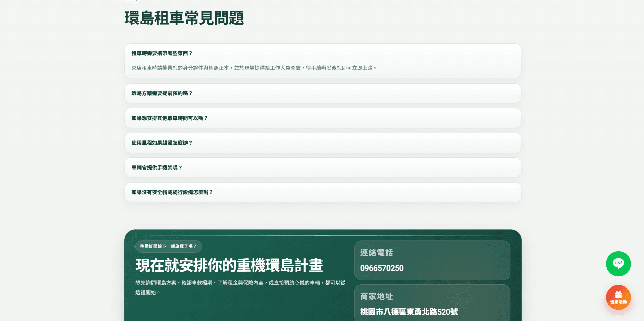Expand the 環島方案需要提前預約嗎？ question
644x321 pixels.
pyautogui.click(x=323, y=93)
